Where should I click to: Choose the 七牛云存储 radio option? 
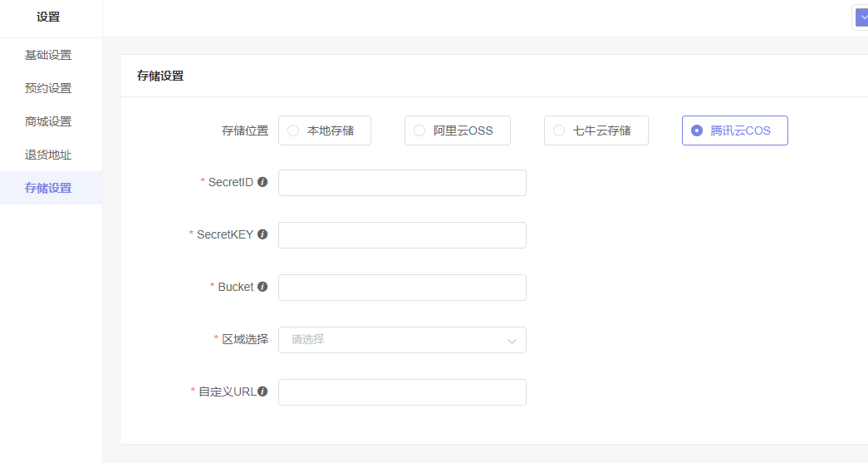(x=596, y=131)
